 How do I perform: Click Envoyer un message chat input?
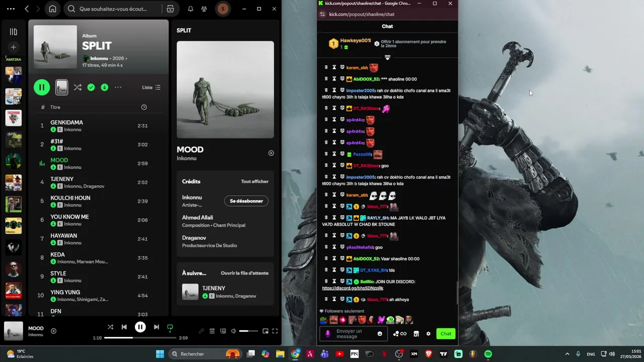coord(353,334)
